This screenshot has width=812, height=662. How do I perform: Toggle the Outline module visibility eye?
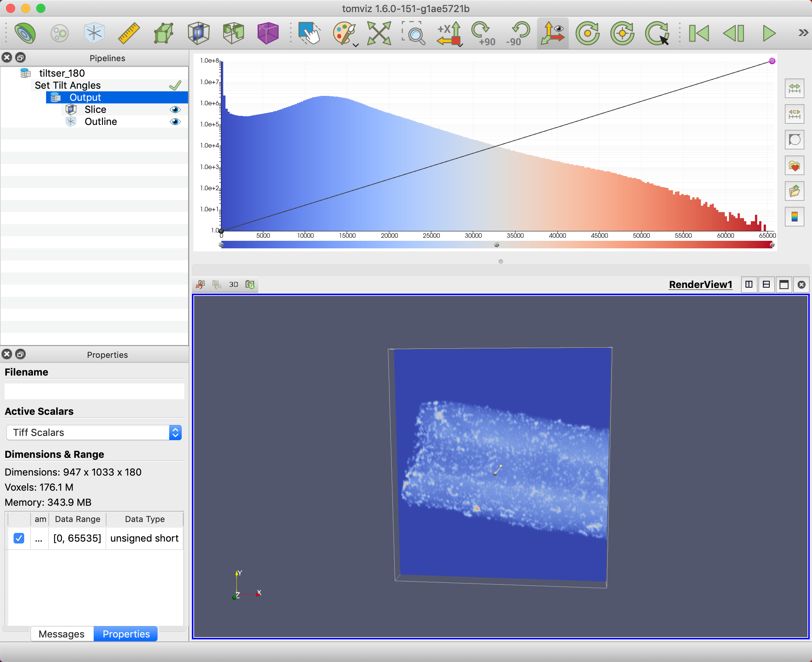coord(175,122)
